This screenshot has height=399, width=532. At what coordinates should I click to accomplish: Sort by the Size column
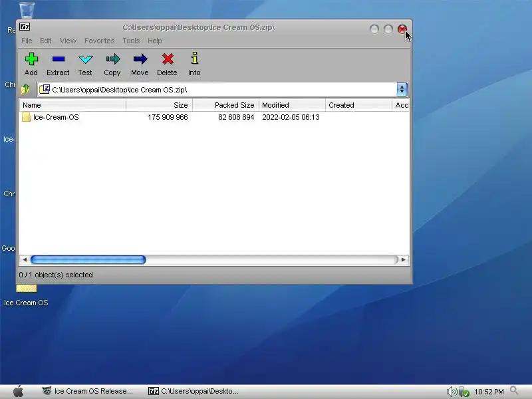(159, 105)
